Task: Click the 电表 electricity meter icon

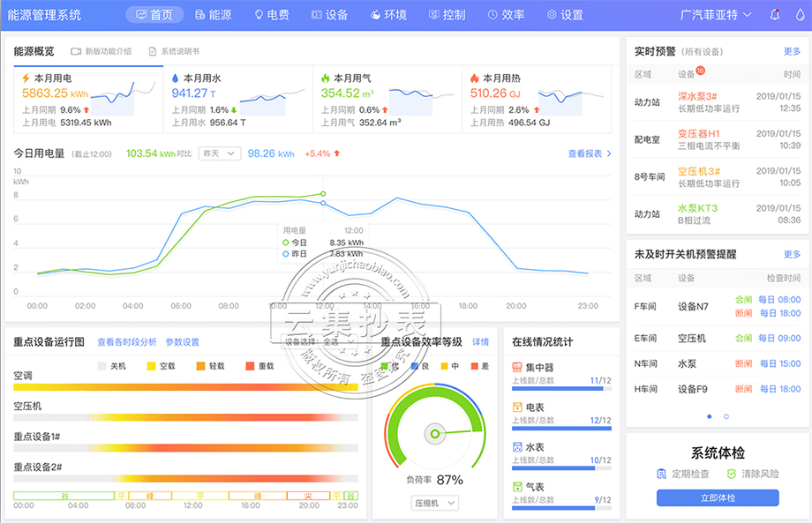Action: (x=517, y=407)
